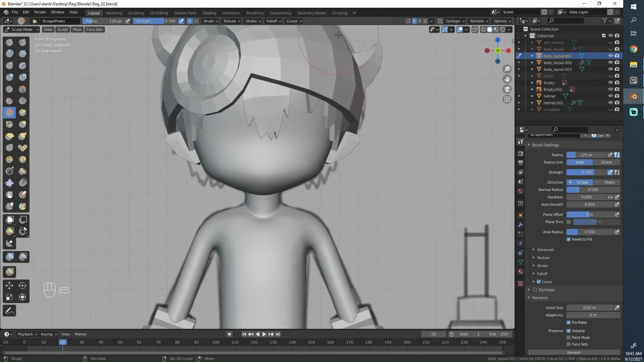Open the Render properties tab
The width and height of the screenshot is (644, 362).
(x=521, y=153)
